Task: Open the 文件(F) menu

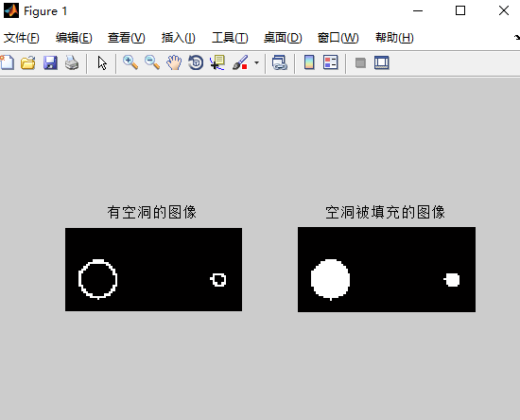Action: 21,38
